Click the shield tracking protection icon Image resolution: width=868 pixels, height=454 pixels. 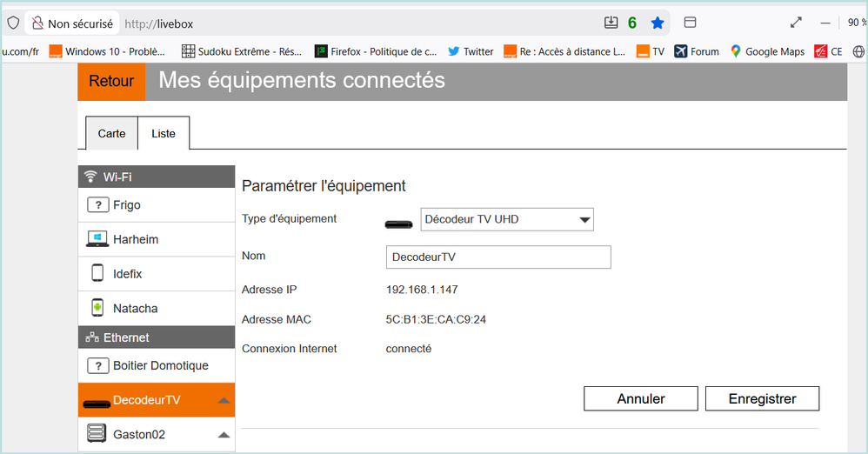click(x=13, y=23)
